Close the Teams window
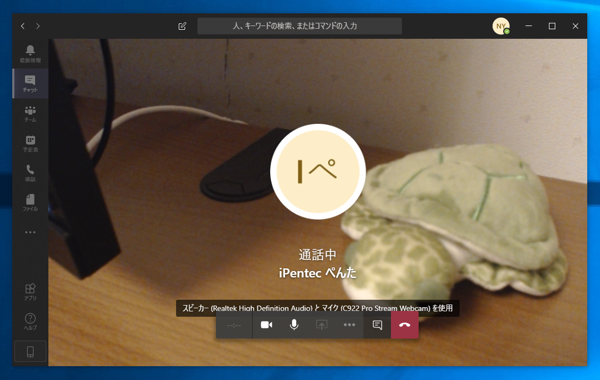 pos(575,26)
